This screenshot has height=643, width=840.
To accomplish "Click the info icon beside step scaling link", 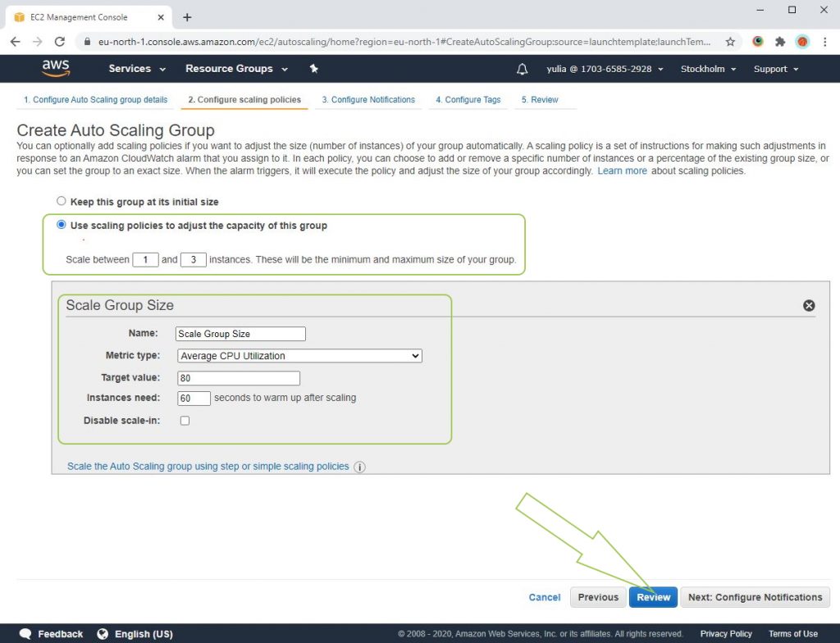I will click(360, 467).
